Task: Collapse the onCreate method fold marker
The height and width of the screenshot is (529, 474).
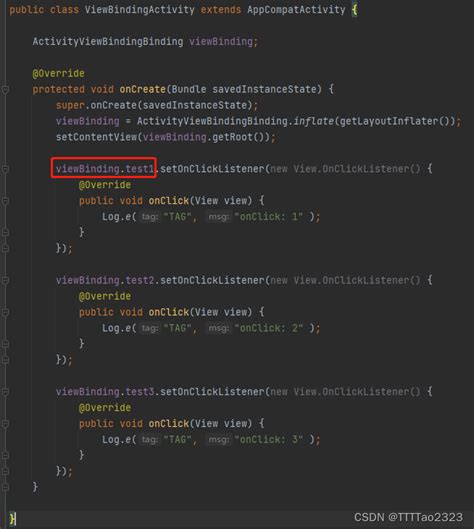Action: point(5,90)
